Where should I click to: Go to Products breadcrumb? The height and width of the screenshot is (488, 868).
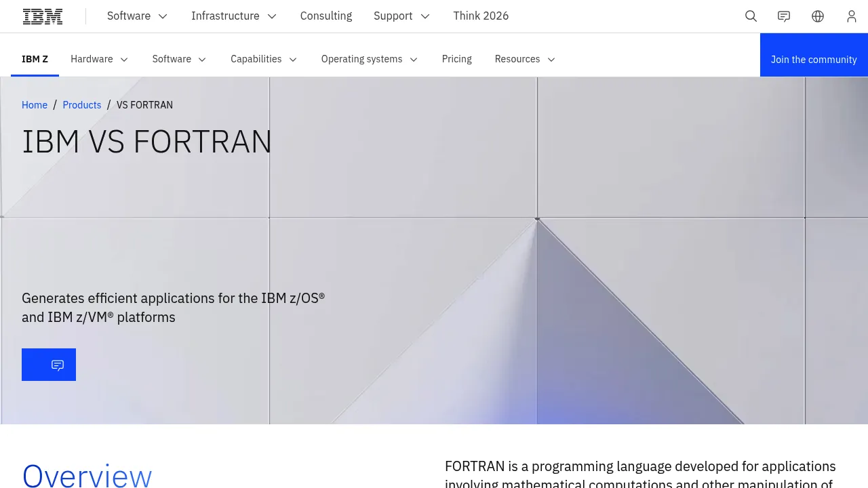click(x=82, y=105)
